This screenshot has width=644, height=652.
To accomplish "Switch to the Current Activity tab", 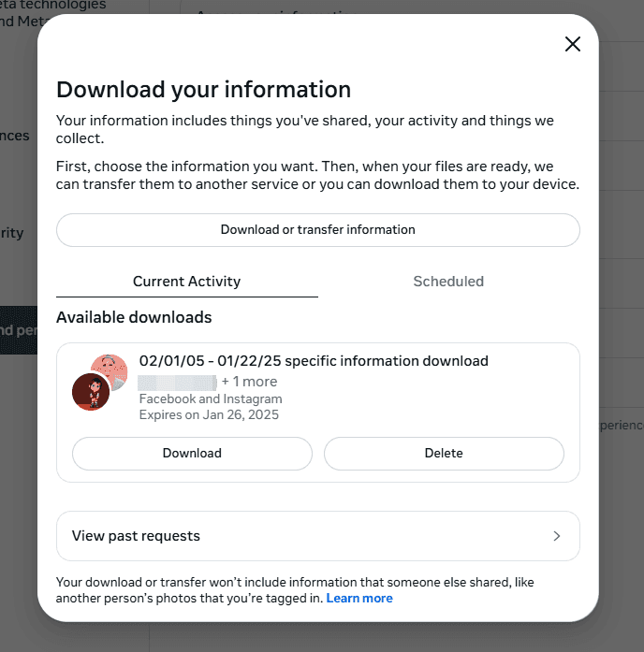I will (186, 281).
